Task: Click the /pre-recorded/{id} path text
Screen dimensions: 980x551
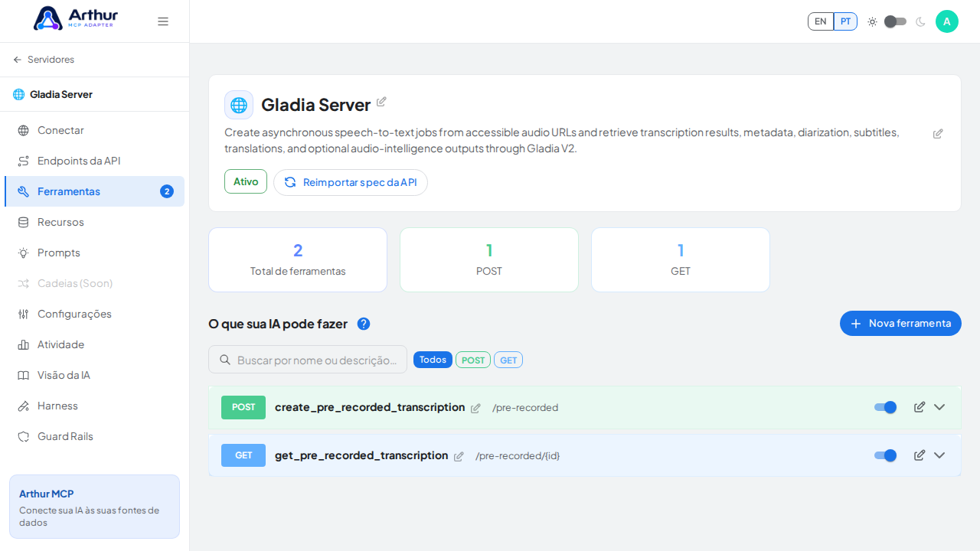Action: point(518,456)
